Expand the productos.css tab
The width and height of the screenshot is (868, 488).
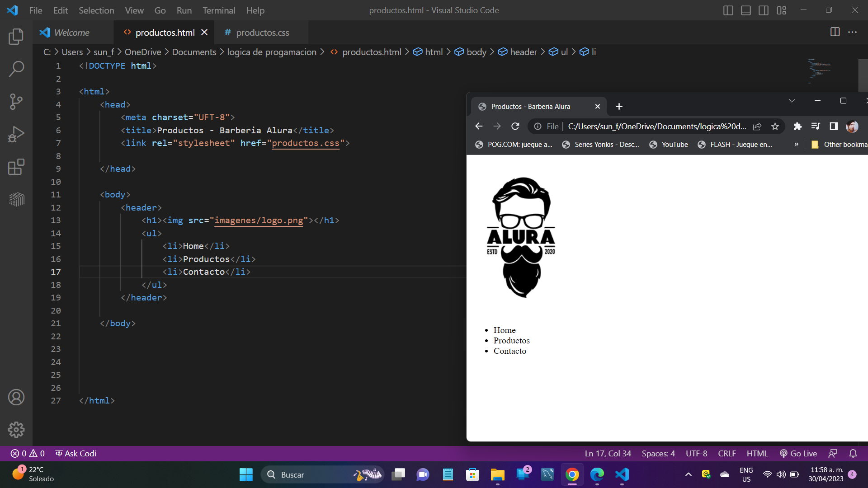[x=263, y=32]
